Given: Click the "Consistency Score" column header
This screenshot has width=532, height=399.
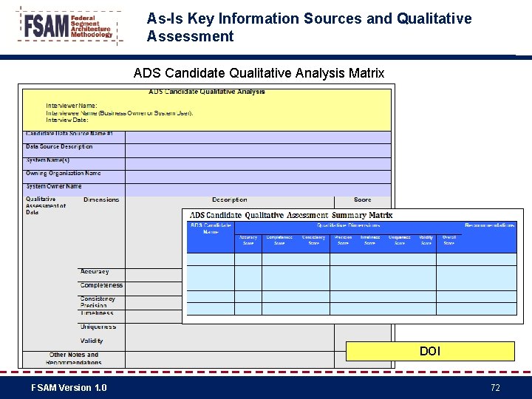Looking at the screenshot, I should 313,240.
